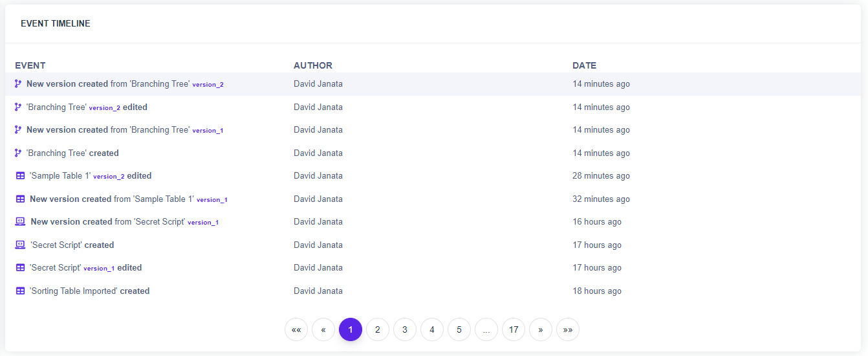868x356 pixels.
Task: Click table icon beside 'Sorting Table Imported' created
Action: [20, 291]
